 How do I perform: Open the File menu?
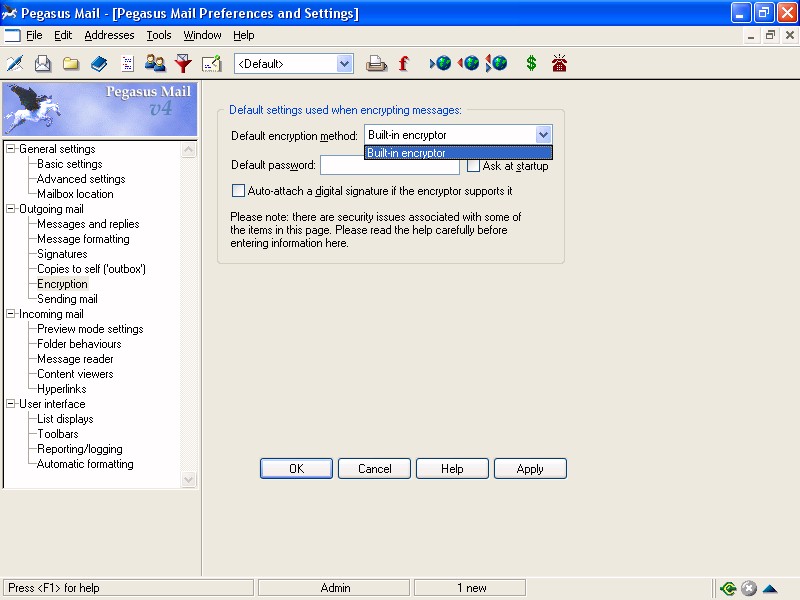pyautogui.click(x=34, y=35)
